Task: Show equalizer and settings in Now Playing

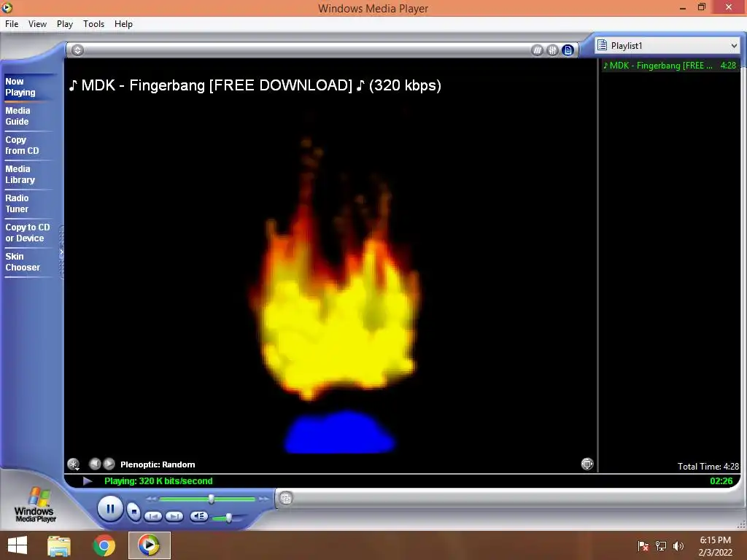Action: click(x=552, y=50)
